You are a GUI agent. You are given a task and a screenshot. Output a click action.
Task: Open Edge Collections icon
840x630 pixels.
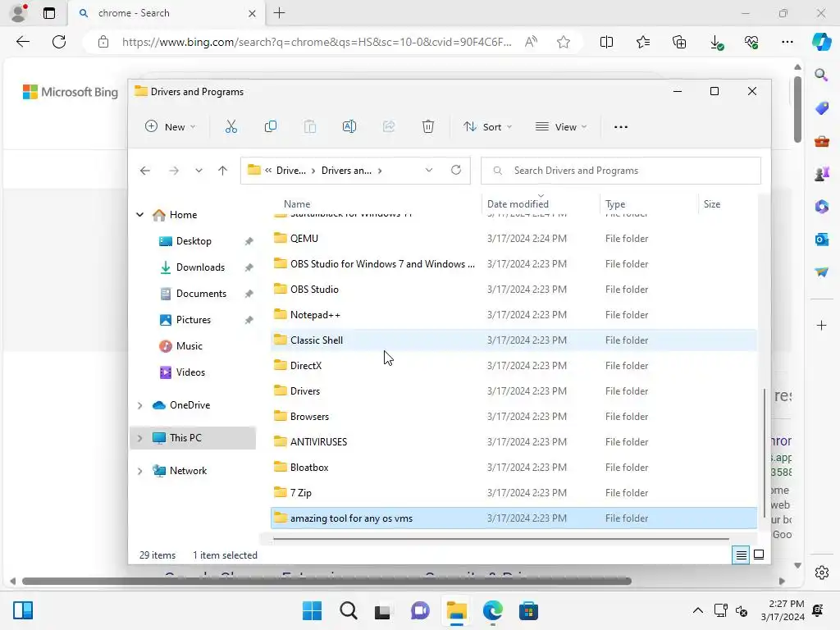tap(679, 42)
